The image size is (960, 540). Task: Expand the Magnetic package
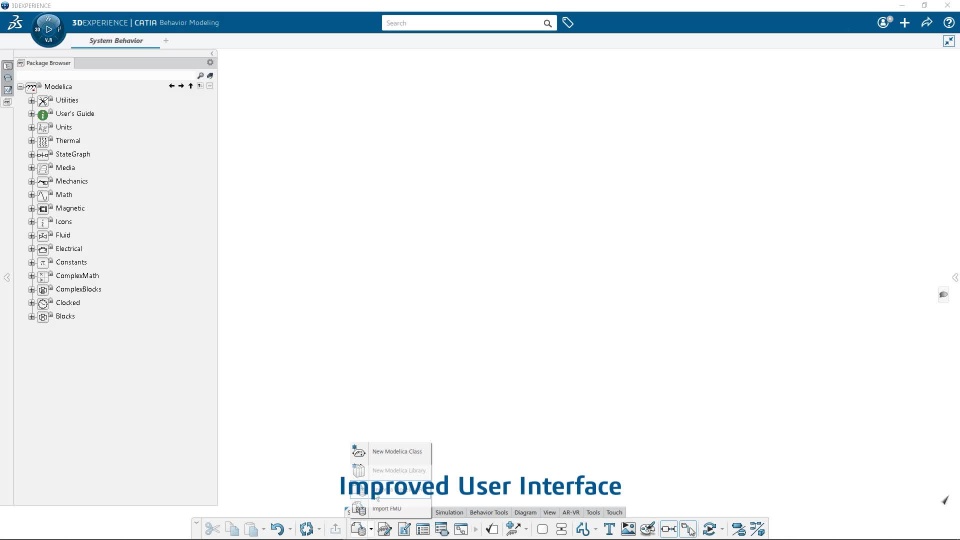(x=32, y=209)
